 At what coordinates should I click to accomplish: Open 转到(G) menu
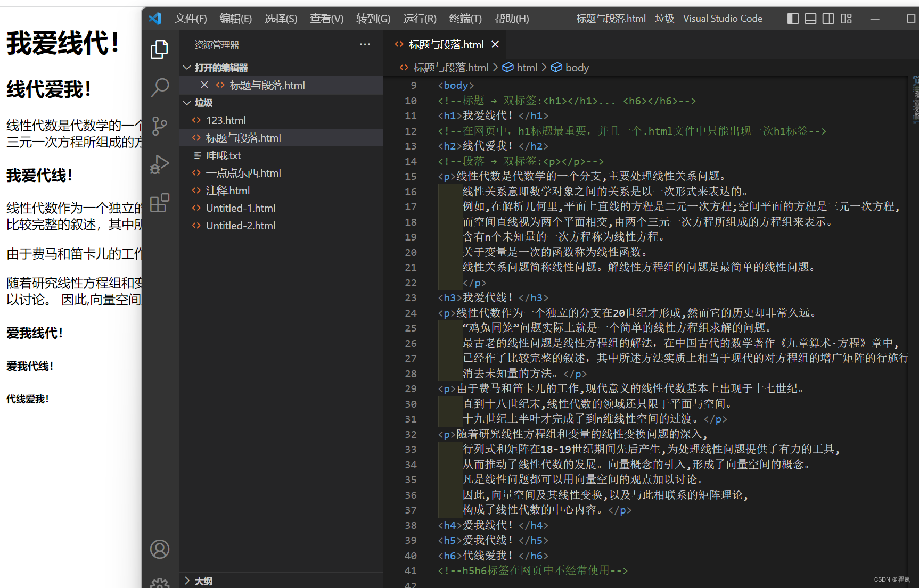(x=373, y=19)
